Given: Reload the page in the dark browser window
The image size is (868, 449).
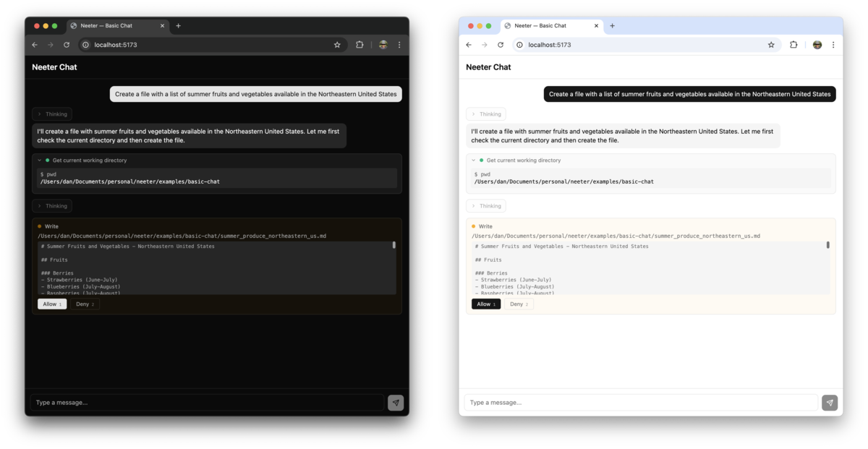Looking at the screenshot, I should click(x=67, y=45).
